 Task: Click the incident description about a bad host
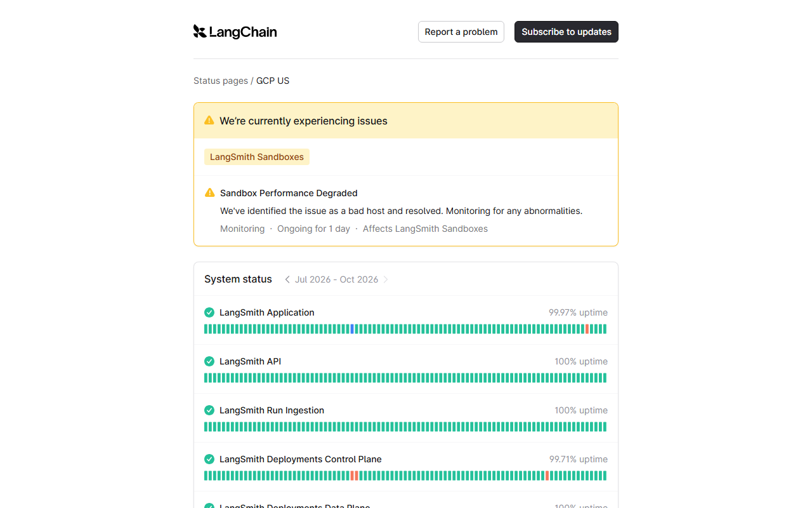(401, 211)
